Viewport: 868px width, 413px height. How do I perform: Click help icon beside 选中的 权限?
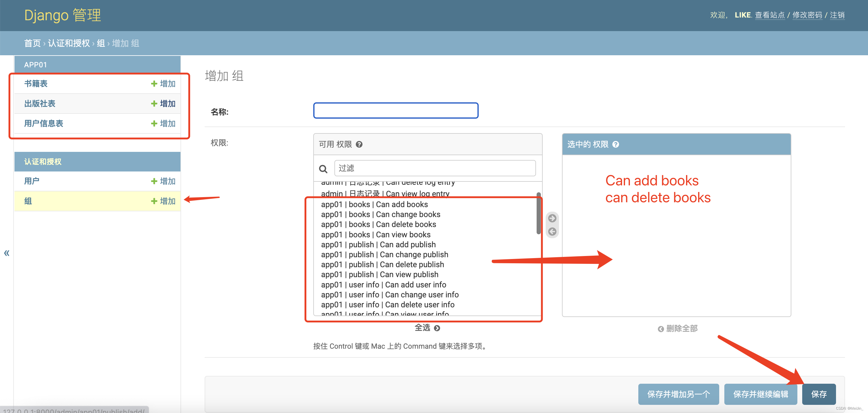tap(616, 144)
